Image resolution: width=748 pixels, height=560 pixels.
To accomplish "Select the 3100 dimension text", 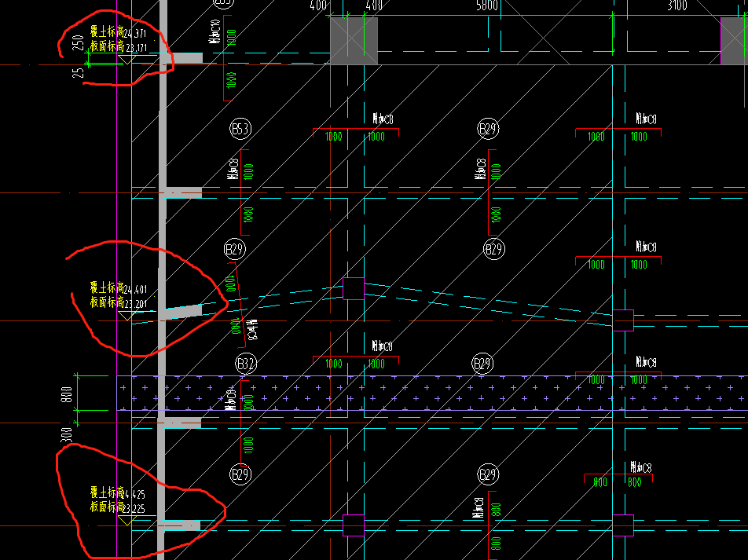I will tap(677, 5).
